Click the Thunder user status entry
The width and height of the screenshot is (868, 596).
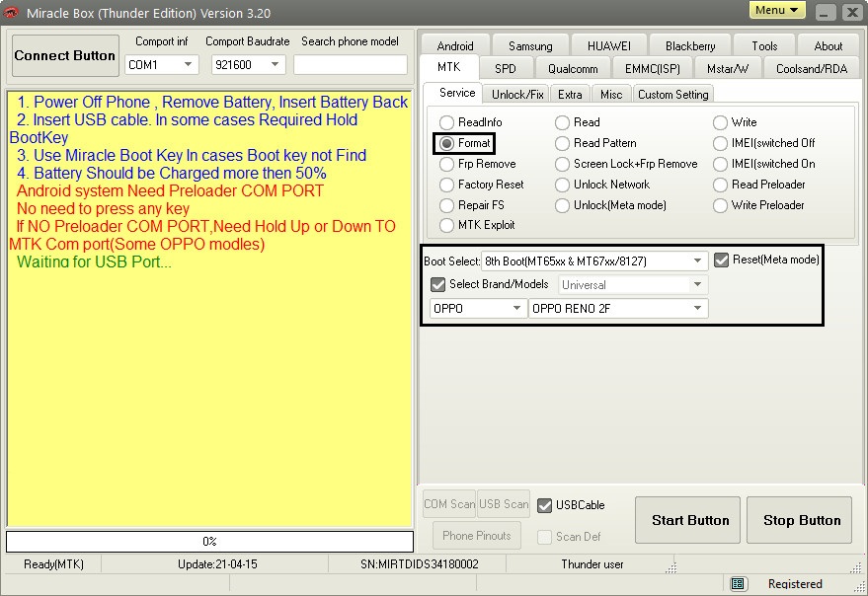(592, 564)
